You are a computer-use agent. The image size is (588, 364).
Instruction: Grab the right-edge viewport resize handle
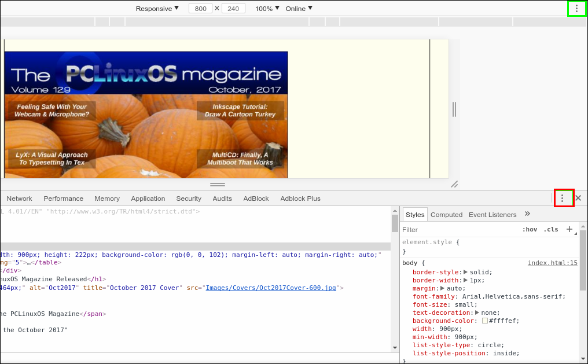point(454,109)
